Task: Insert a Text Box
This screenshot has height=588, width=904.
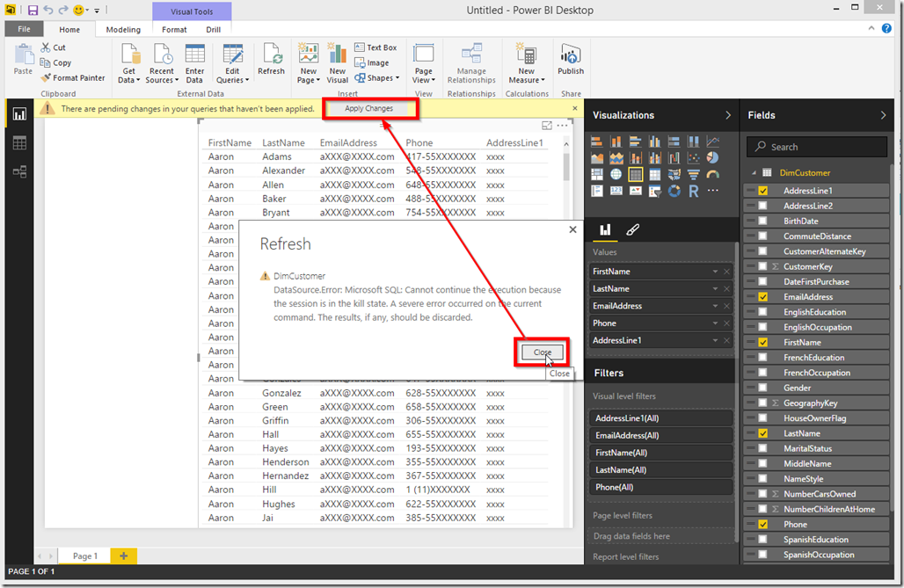Action: click(375, 47)
